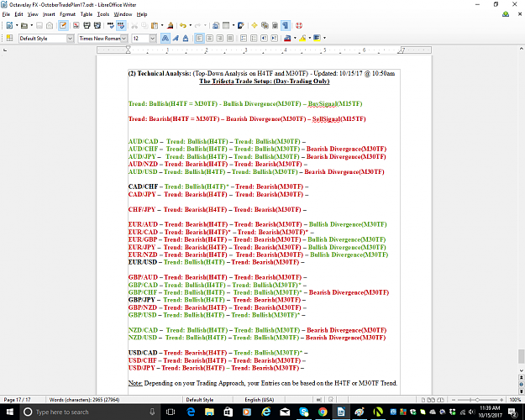
Task: Click the Decrease Indent icon
Action: (x=264, y=39)
